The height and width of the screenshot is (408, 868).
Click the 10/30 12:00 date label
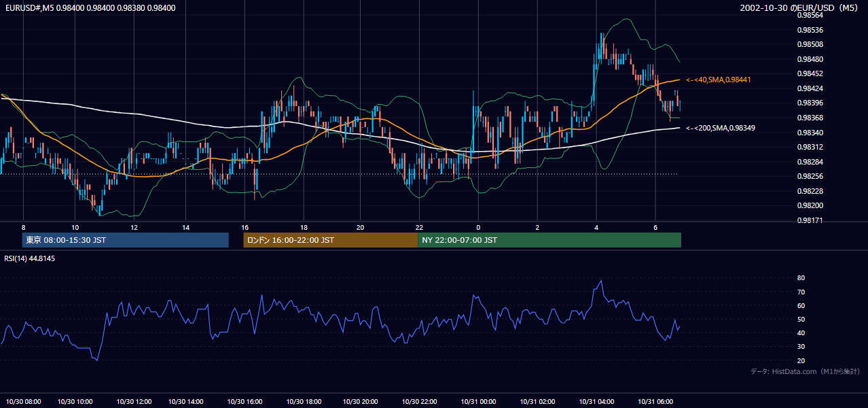click(134, 402)
